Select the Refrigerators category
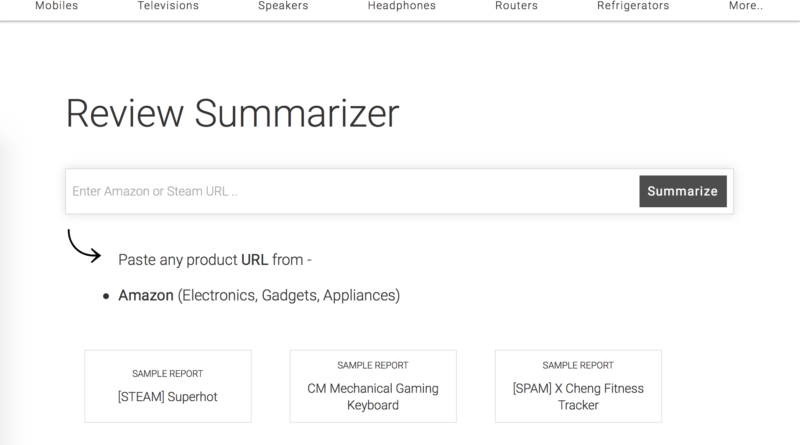 633,6
